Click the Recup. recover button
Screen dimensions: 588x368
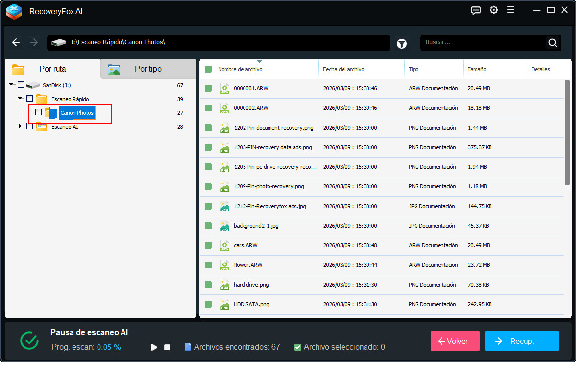[x=521, y=341]
